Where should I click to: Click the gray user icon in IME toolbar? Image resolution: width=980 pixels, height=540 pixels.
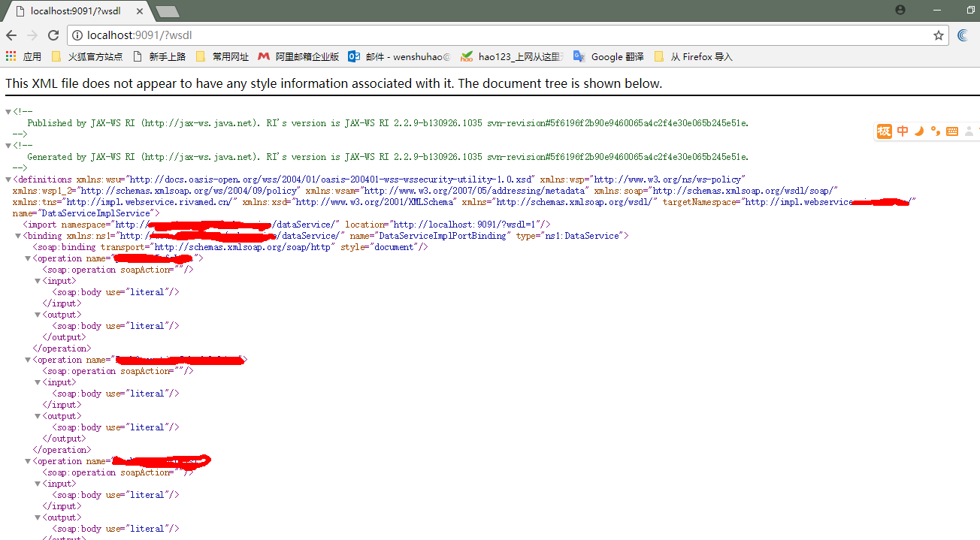[x=969, y=131]
